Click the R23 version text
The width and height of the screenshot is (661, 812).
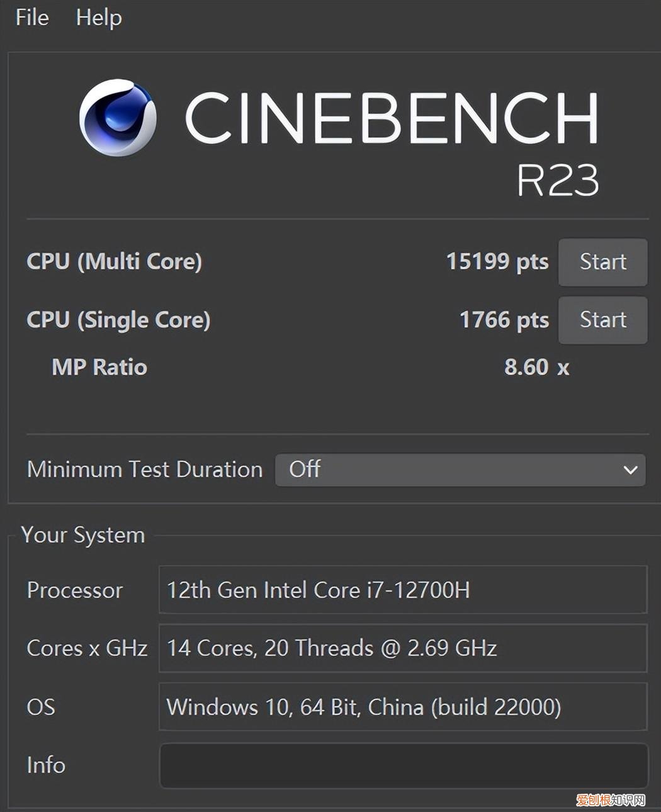(558, 180)
